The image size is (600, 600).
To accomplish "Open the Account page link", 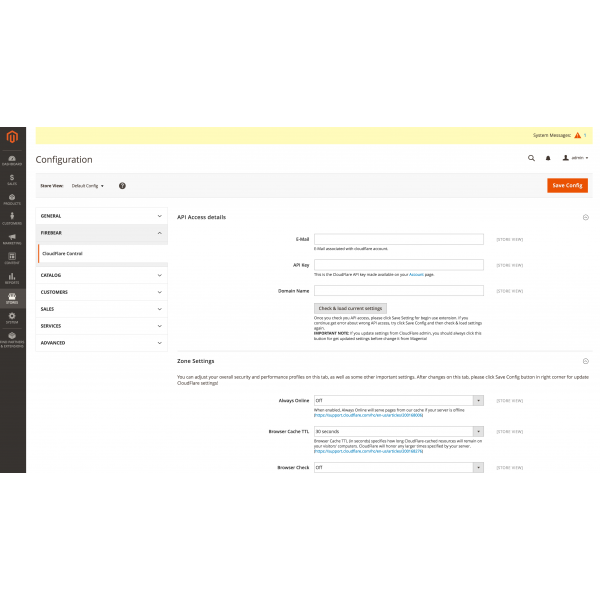I will [x=416, y=274].
